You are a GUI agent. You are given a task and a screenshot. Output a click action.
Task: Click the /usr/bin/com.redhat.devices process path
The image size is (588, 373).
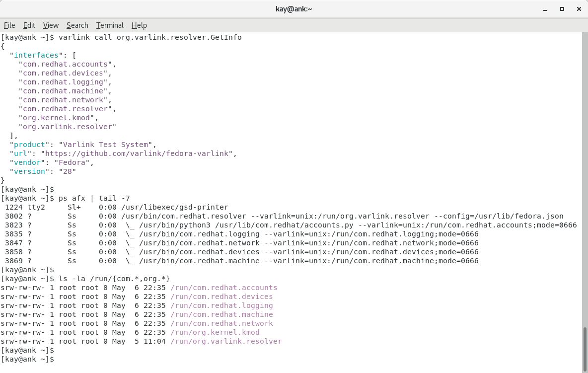tap(199, 252)
